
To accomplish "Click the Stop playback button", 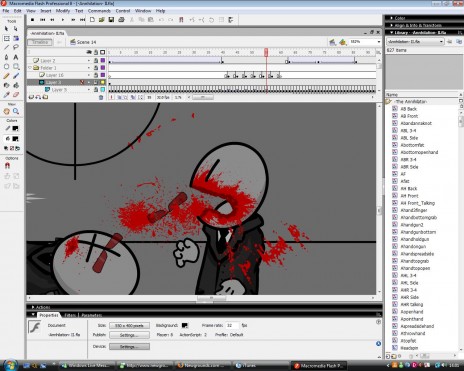I will click(x=32, y=20).
